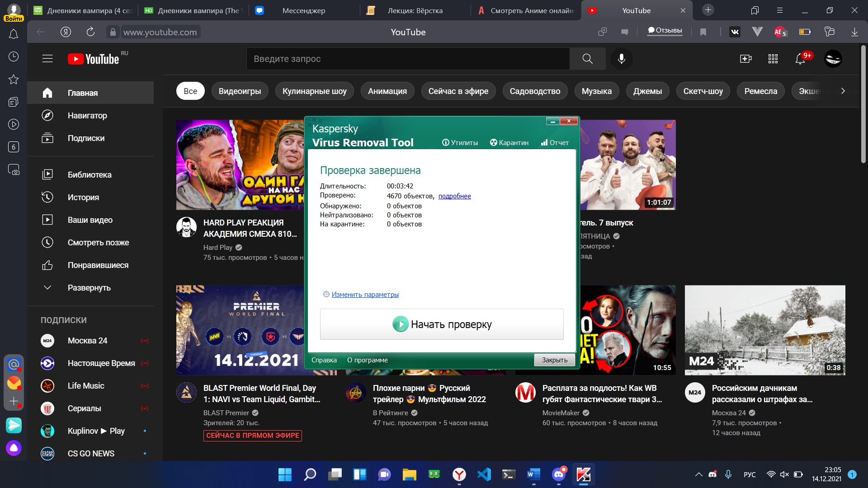This screenshot has width=868, height=488.
Task: Open browser sidebar history clock icon
Action: 14,56
